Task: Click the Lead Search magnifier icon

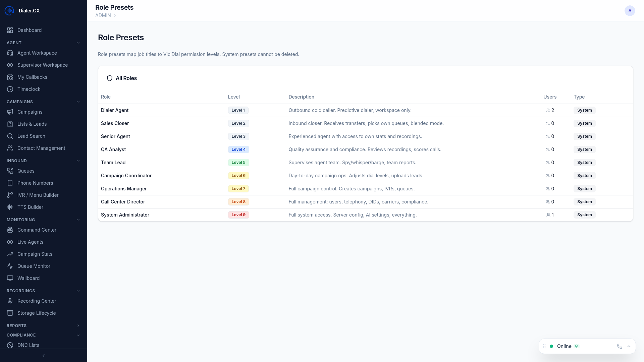Action: (x=10, y=136)
